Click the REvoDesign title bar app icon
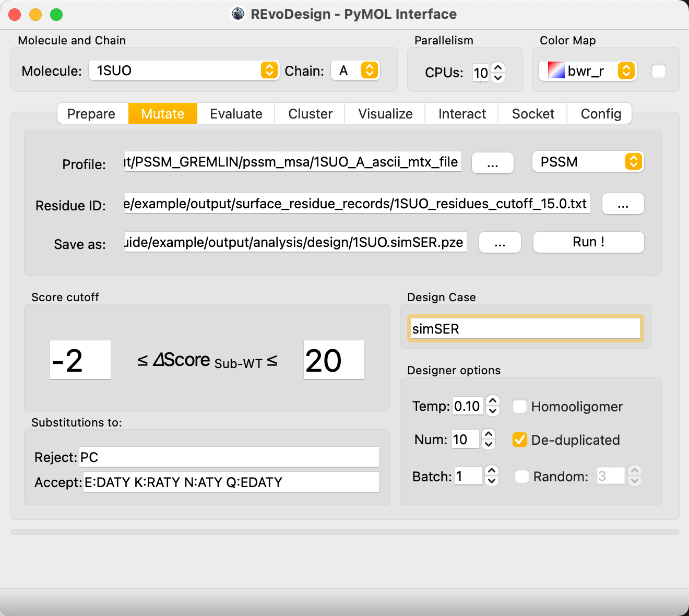This screenshot has height=616, width=689. [x=238, y=14]
